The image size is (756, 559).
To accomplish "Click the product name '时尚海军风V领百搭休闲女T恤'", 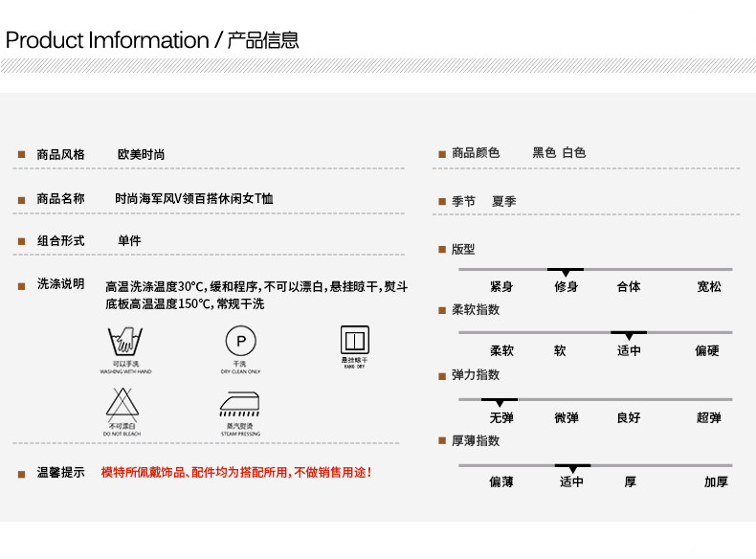I will [194, 199].
